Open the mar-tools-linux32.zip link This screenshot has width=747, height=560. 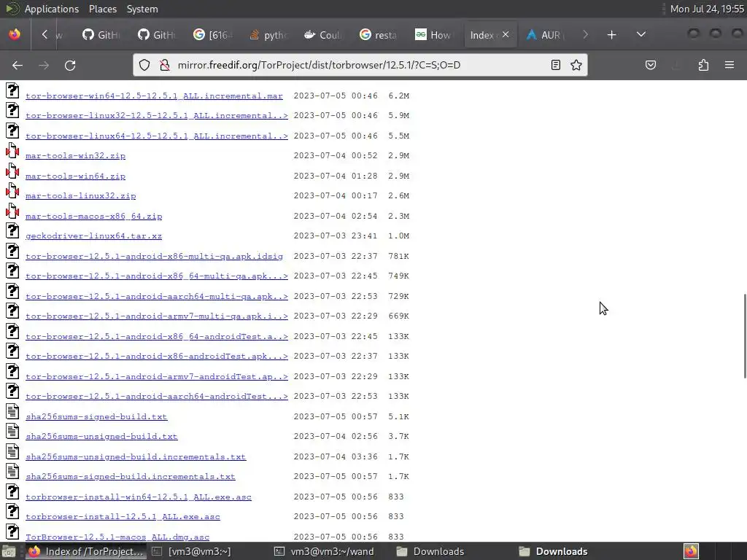[x=80, y=195]
